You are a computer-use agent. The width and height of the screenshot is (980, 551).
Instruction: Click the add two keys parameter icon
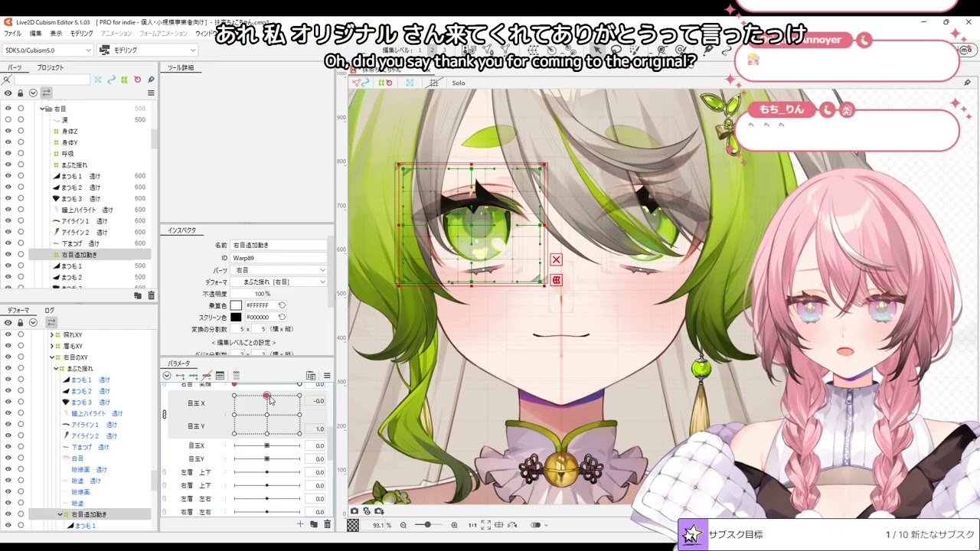(180, 376)
